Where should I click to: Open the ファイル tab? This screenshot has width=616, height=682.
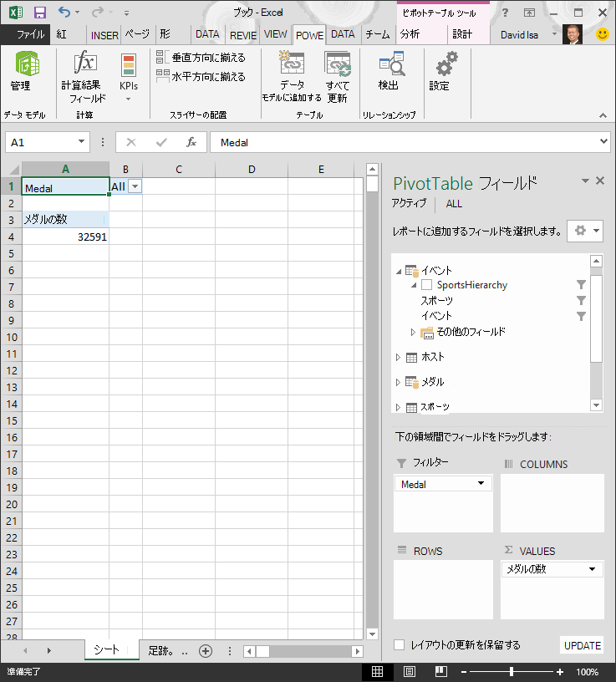(26, 34)
